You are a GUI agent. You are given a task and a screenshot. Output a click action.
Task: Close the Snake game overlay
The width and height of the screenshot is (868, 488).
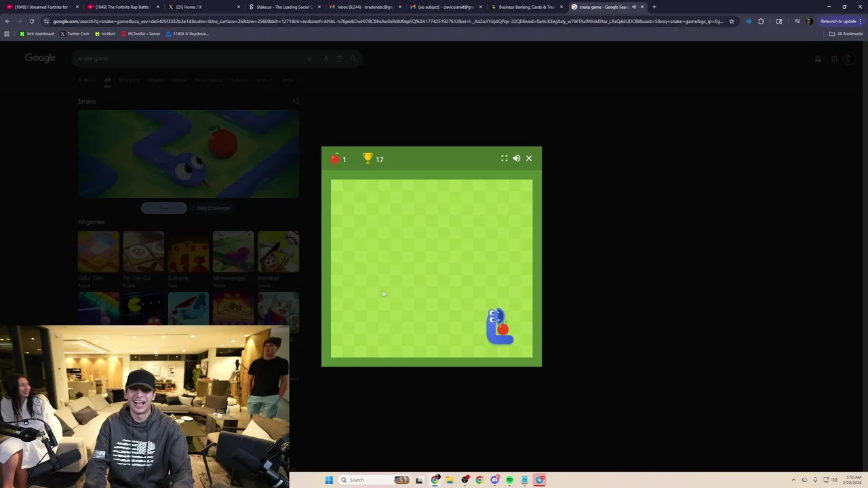tap(529, 159)
